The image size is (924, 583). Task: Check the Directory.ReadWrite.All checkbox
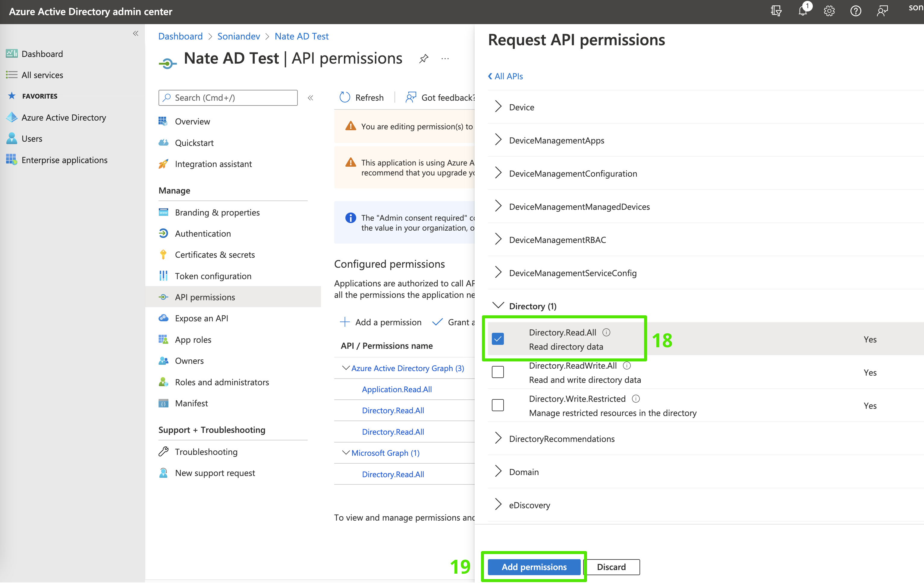(498, 372)
